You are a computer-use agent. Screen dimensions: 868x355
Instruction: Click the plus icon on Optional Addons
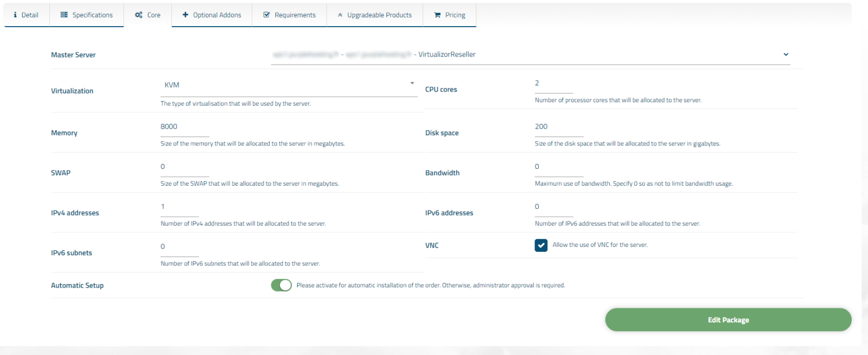(186, 15)
